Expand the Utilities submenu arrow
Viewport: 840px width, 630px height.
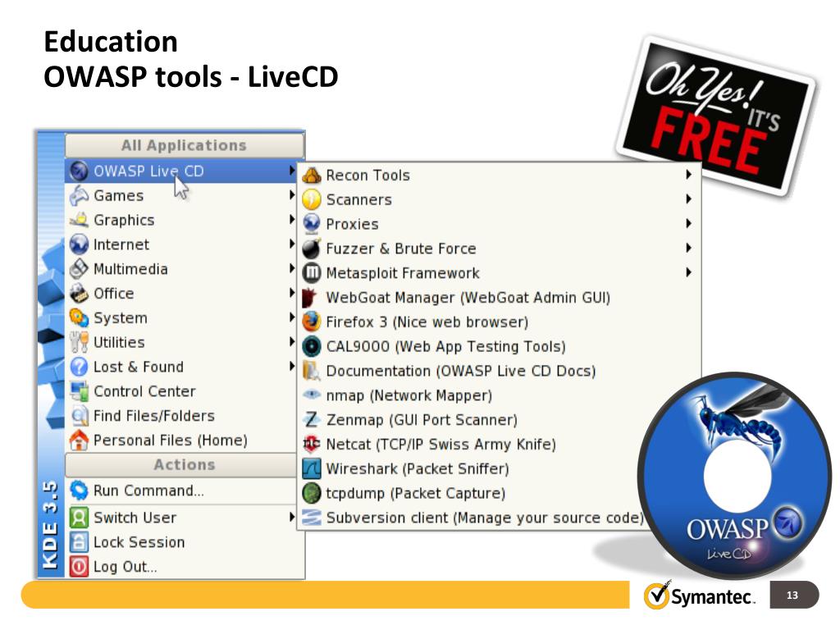(292, 342)
